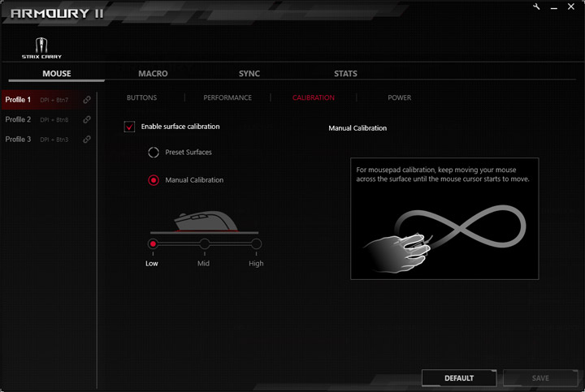Viewport: 585px width, 392px height.
Task: Click the 'Low' slider label text
Action: coord(151,264)
